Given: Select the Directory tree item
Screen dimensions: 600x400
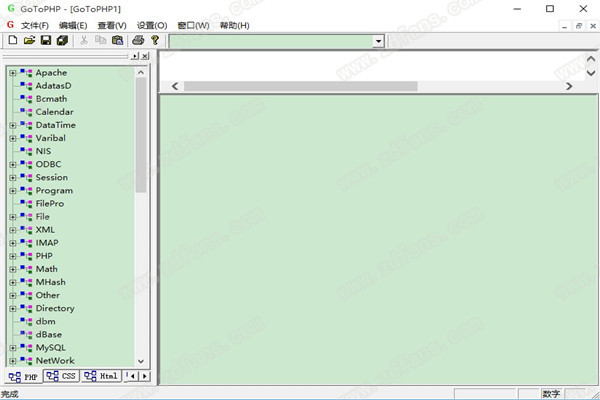Looking at the screenshot, I should (x=55, y=308).
